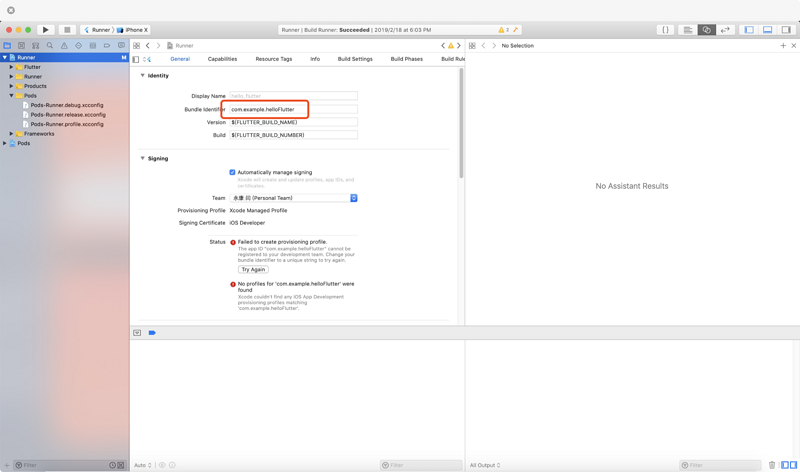Click the Try Again button
The image size is (800, 472).
(253, 269)
